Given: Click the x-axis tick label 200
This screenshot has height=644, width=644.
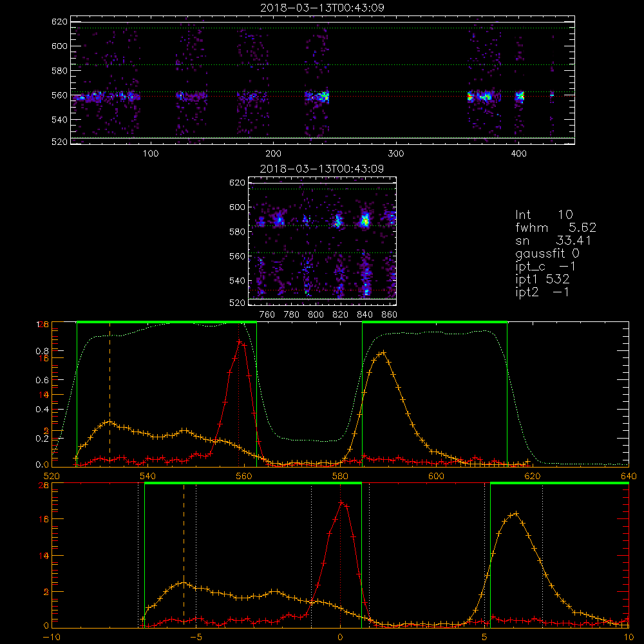Looking at the screenshot, I should click(273, 154).
